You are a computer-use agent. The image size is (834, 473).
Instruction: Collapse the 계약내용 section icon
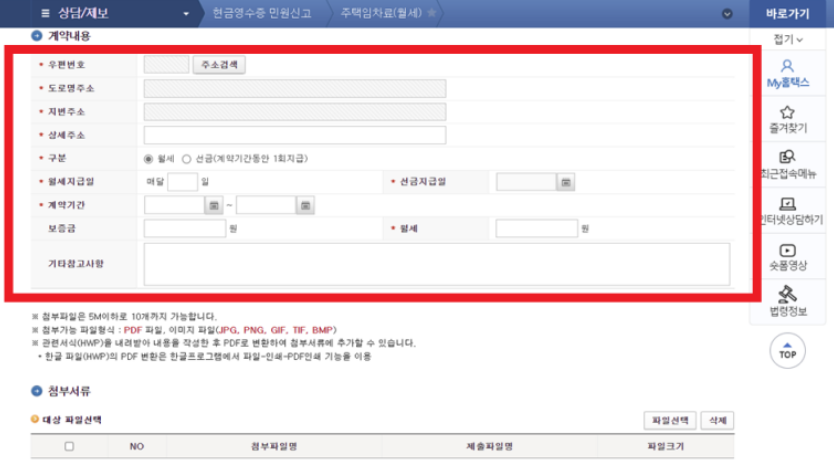pyautogui.click(x=37, y=36)
